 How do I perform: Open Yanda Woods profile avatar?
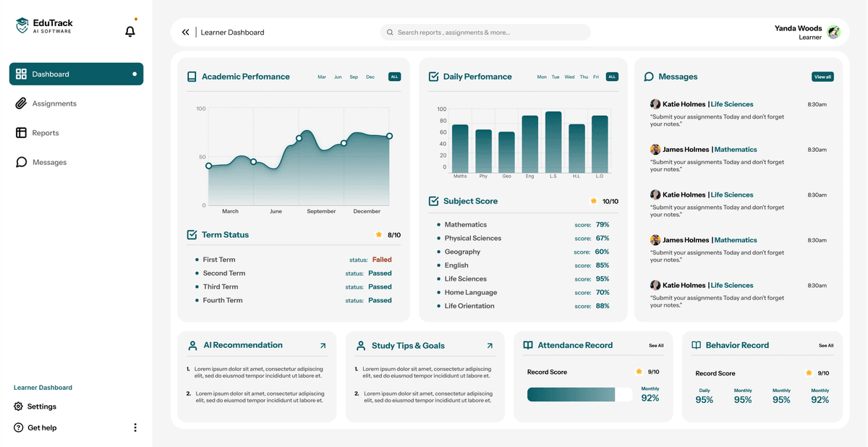[x=833, y=32]
